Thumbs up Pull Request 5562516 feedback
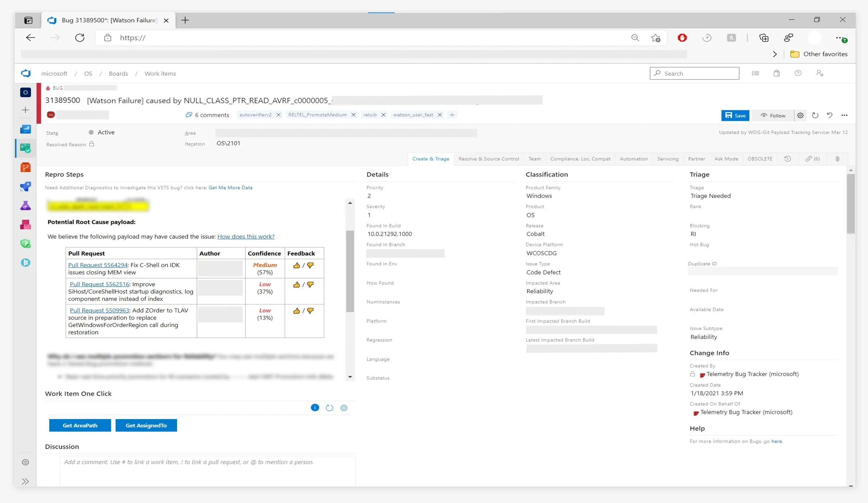The height and width of the screenshot is (503, 868). click(296, 284)
